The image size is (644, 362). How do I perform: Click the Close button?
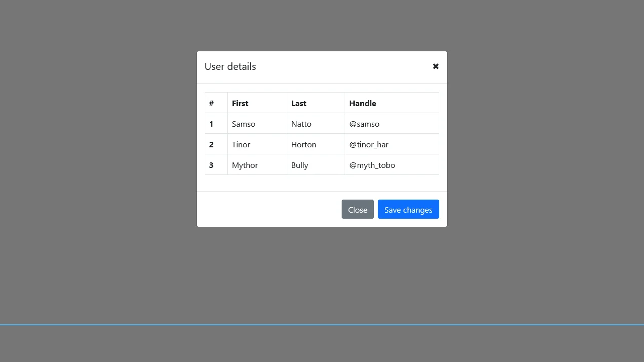pos(358,210)
